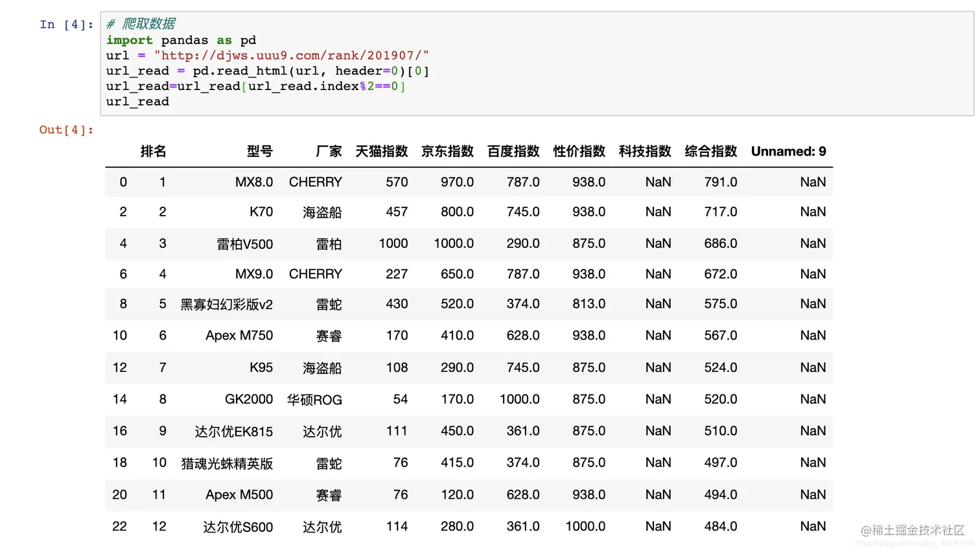Click the In [4]: cell prompt label
The width and height of the screenshot is (980, 552).
pos(66,25)
